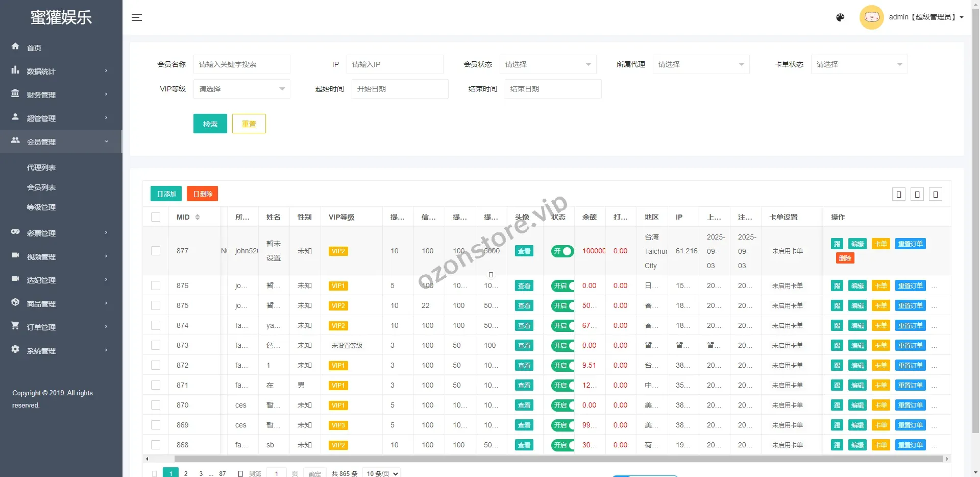Toggle the status switch for member 877
This screenshot has width=980, height=477.
pos(562,251)
